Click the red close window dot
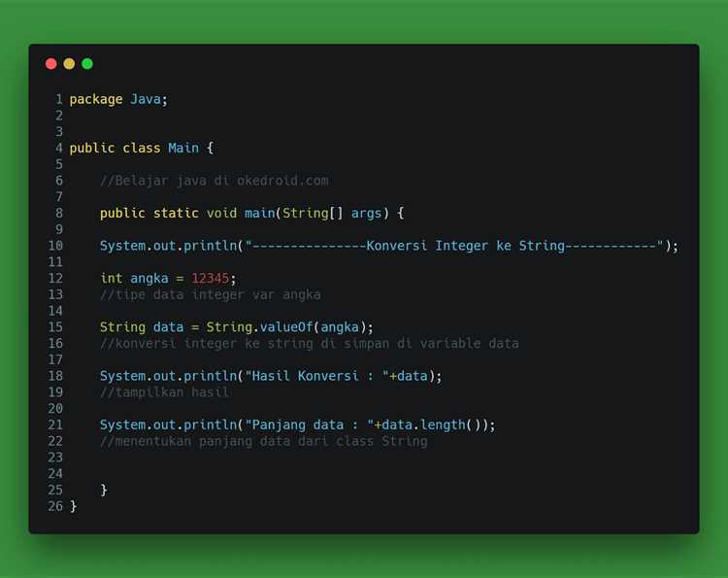 tap(51, 64)
